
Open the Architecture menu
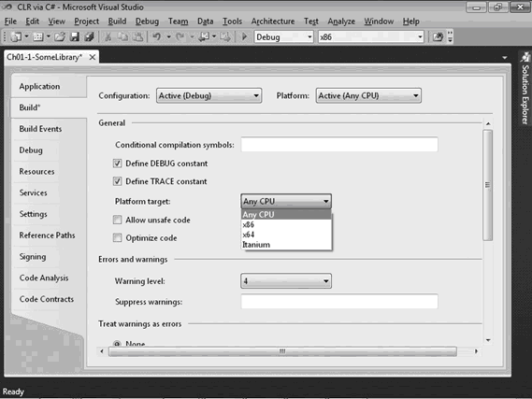pos(273,21)
